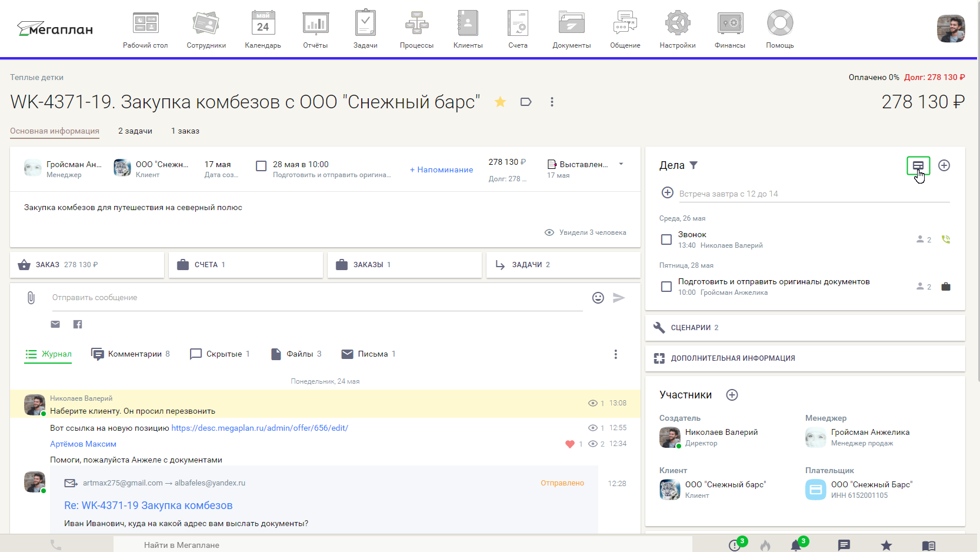980x552 pixels.
Task: Open Рабочий стол from top navigation
Action: pyautogui.click(x=145, y=29)
